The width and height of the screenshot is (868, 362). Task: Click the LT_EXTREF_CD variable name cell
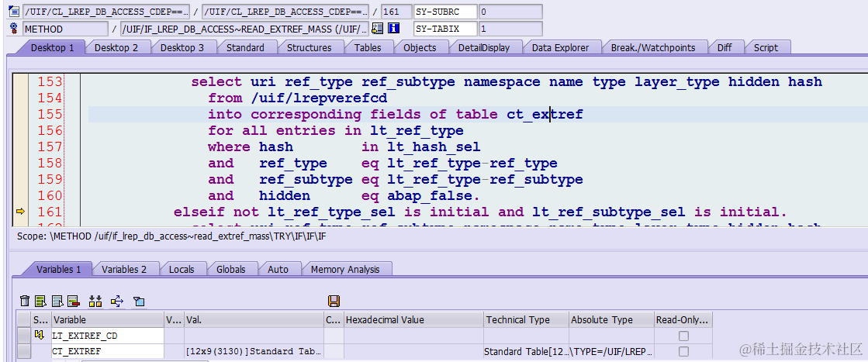click(107, 336)
